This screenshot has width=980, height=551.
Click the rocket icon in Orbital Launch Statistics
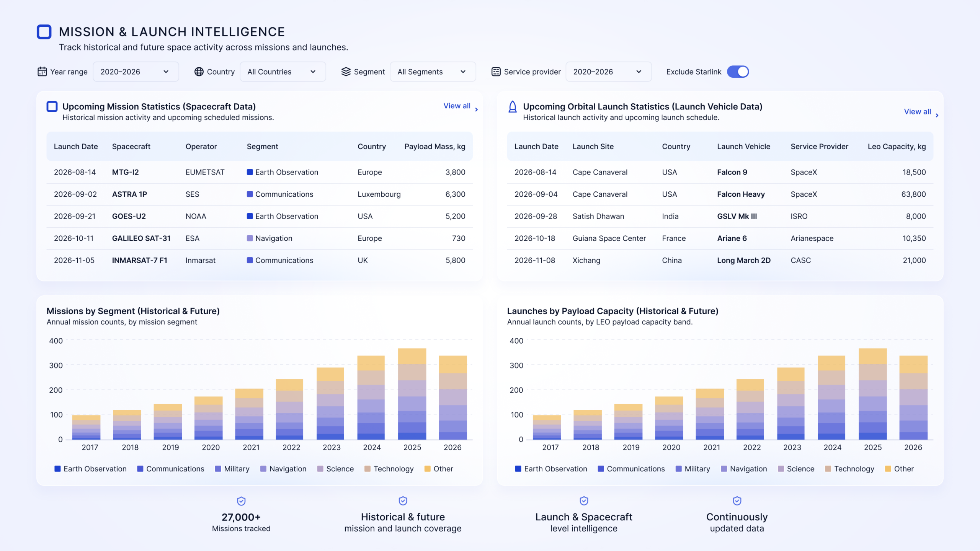(513, 107)
